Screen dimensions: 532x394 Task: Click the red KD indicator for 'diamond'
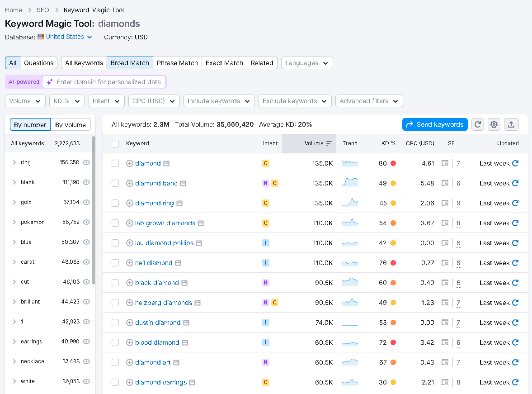click(x=393, y=163)
